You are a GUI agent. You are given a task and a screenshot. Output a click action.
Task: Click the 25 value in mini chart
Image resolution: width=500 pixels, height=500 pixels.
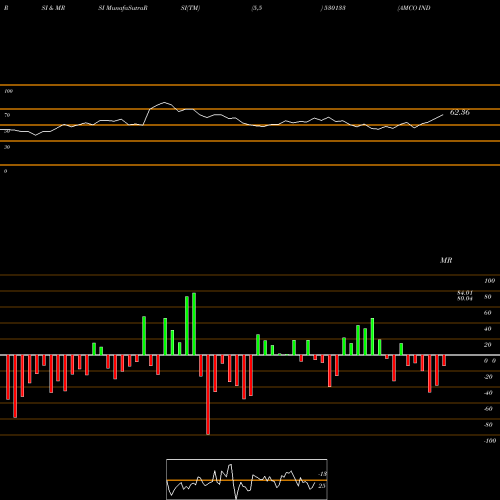pyautogui.click(x=322, y=486)
